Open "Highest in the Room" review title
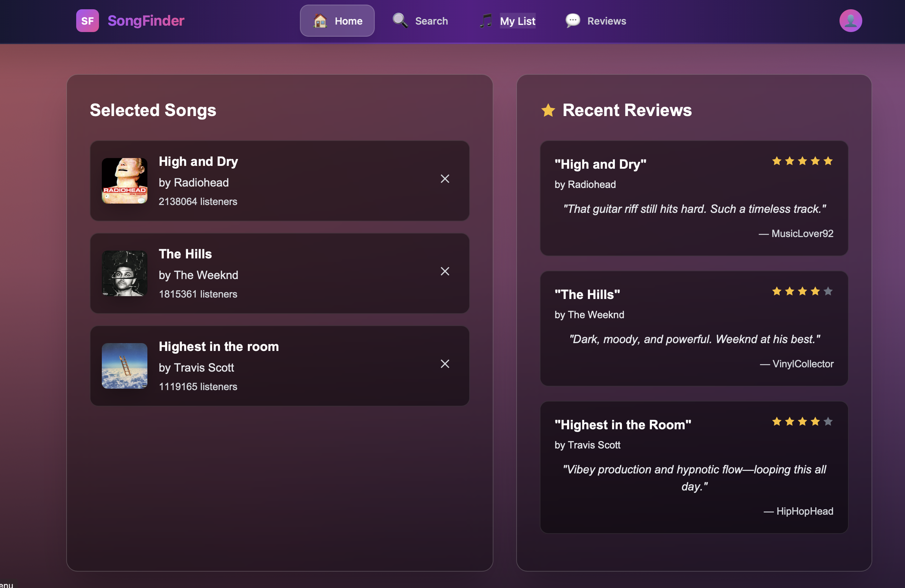The height and width of the screenshot is (588, 905). (623, 425)
